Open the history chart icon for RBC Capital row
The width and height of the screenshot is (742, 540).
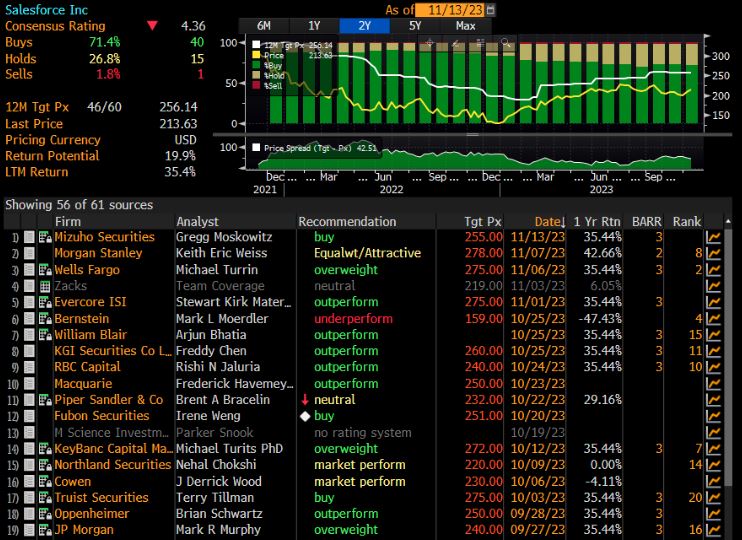pos(713,367)
